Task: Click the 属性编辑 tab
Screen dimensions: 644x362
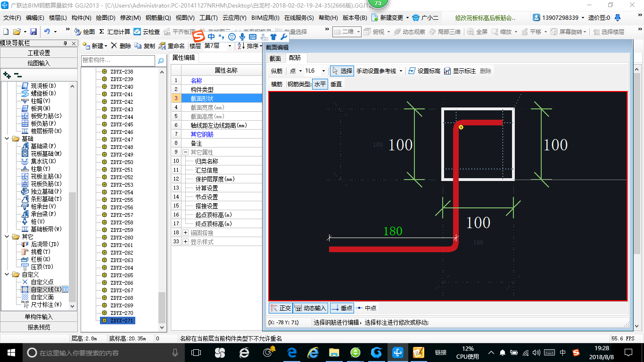Action: pos(183,58)
